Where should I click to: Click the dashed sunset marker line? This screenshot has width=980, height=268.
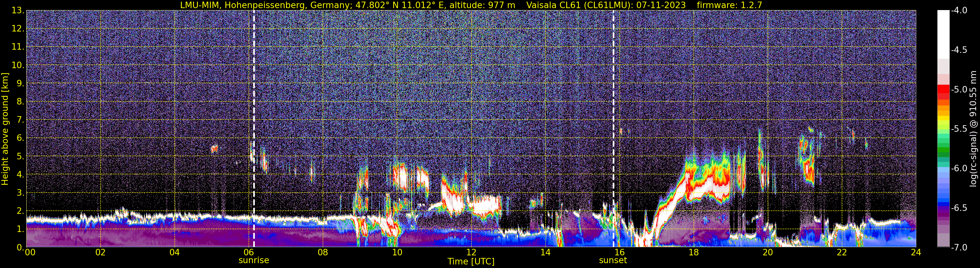[x=614, y=129]
